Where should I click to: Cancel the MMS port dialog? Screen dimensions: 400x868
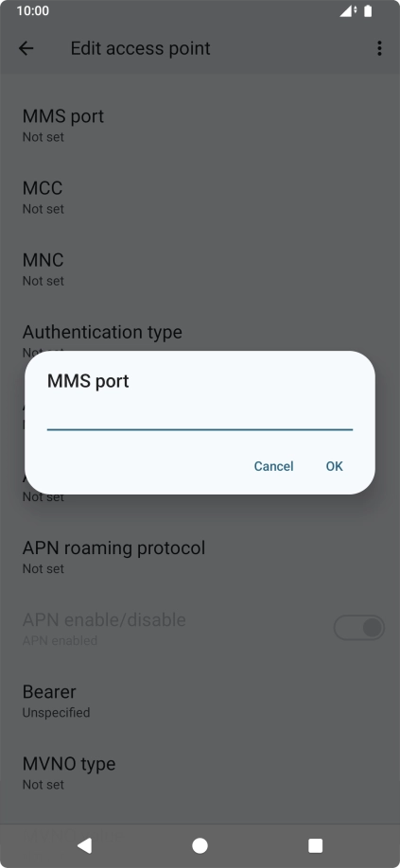pos(273,466)
